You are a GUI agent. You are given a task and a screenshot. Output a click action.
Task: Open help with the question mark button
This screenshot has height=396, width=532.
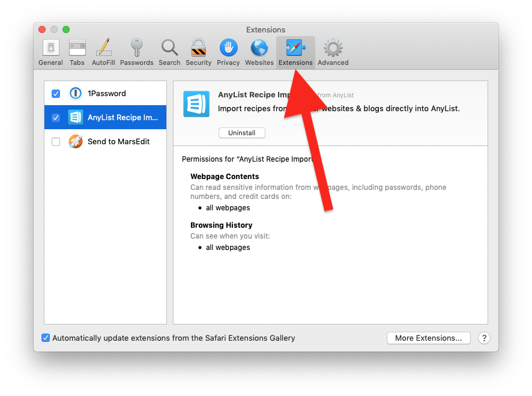click(x=484, y=338)
